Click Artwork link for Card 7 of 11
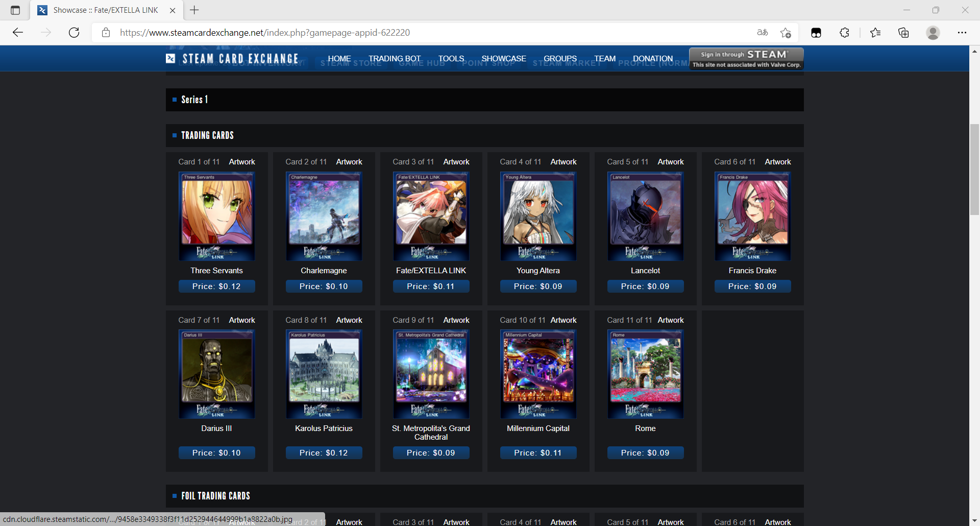980x526 pixels. point(242,320)
